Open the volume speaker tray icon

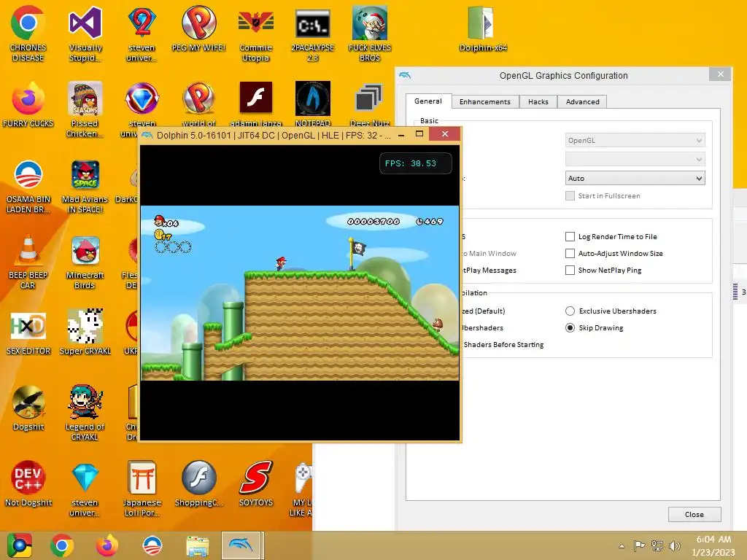click(x=674, y=546)
